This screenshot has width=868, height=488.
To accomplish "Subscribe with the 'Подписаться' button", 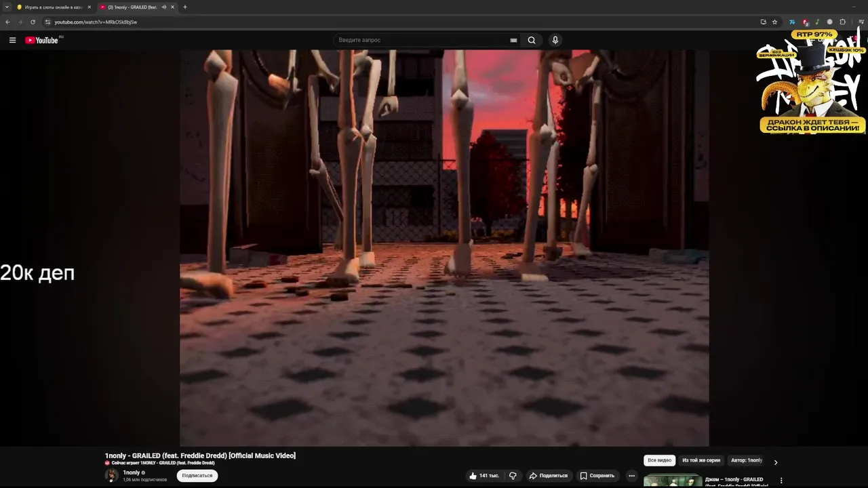I will tap(197, 476).
